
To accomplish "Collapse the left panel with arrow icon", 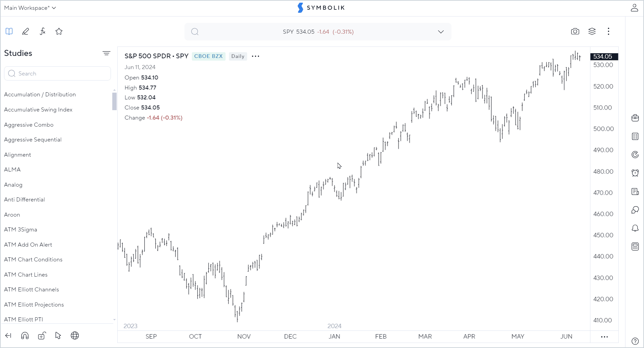I will (x=8, y=336).
